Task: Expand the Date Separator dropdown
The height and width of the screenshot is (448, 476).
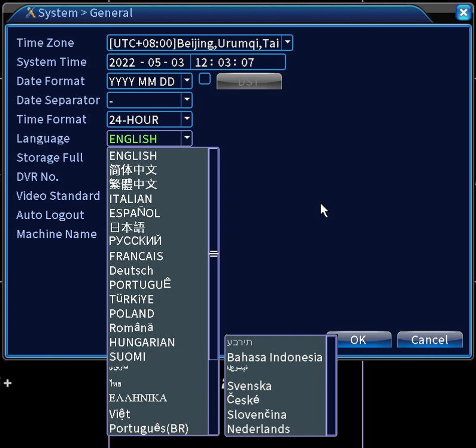Action: coord(186,100)
